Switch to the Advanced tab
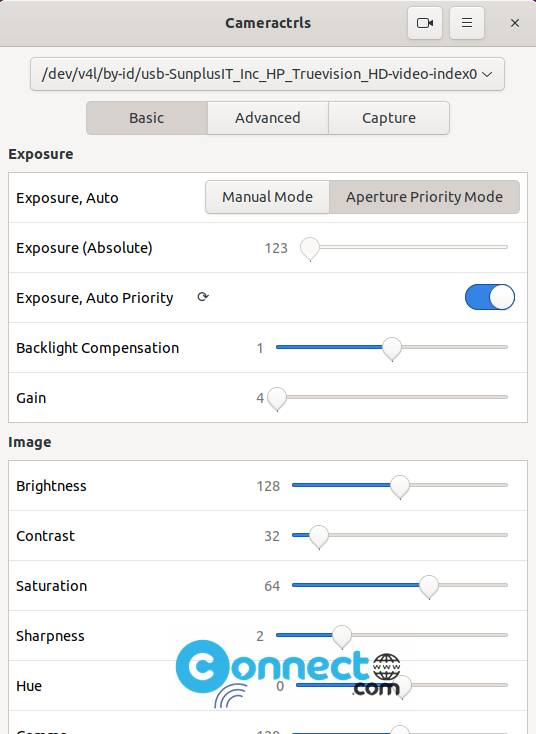 [268, 118]
